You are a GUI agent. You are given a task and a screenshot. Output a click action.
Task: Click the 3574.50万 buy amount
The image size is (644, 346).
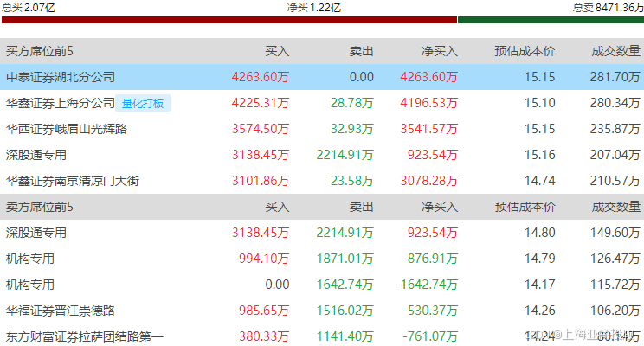[x=261, y=129]
